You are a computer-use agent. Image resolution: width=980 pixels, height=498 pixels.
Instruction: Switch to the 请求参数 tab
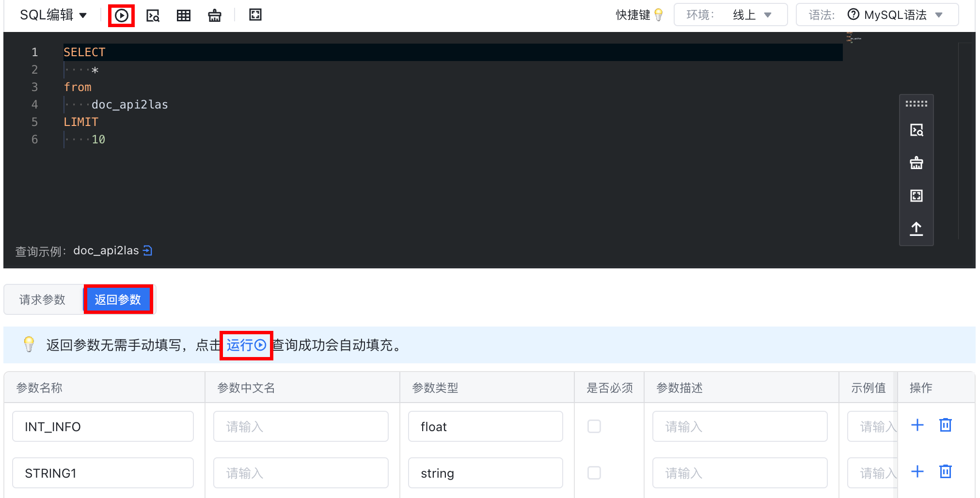click(43, 299)
